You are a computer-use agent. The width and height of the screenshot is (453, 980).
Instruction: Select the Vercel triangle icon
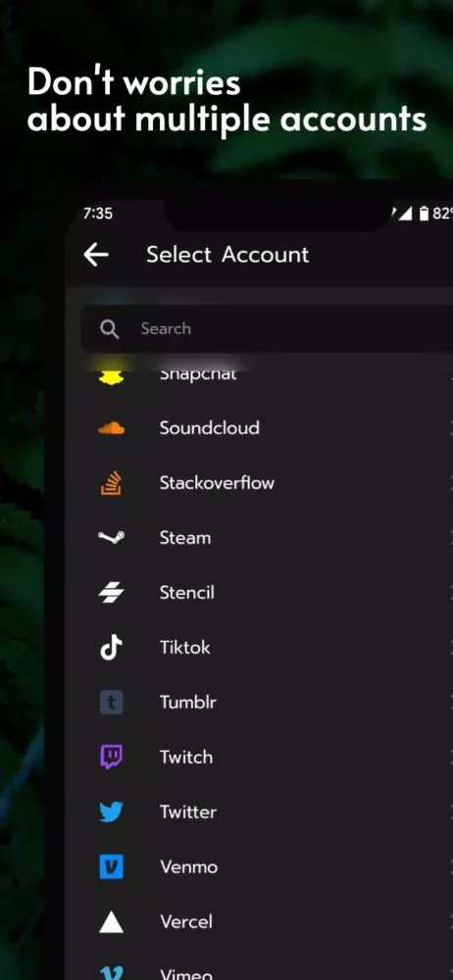click(x=112, y=922)
